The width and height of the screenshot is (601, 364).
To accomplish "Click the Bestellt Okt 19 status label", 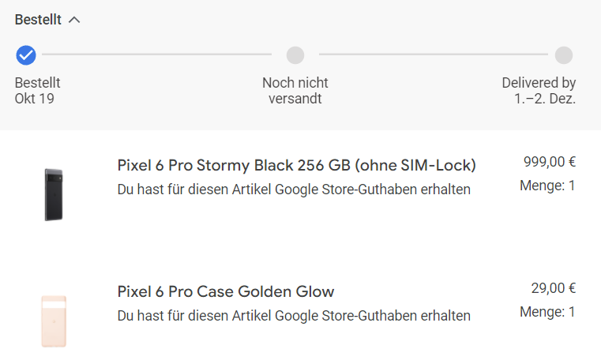I will (x=38, y=91).
